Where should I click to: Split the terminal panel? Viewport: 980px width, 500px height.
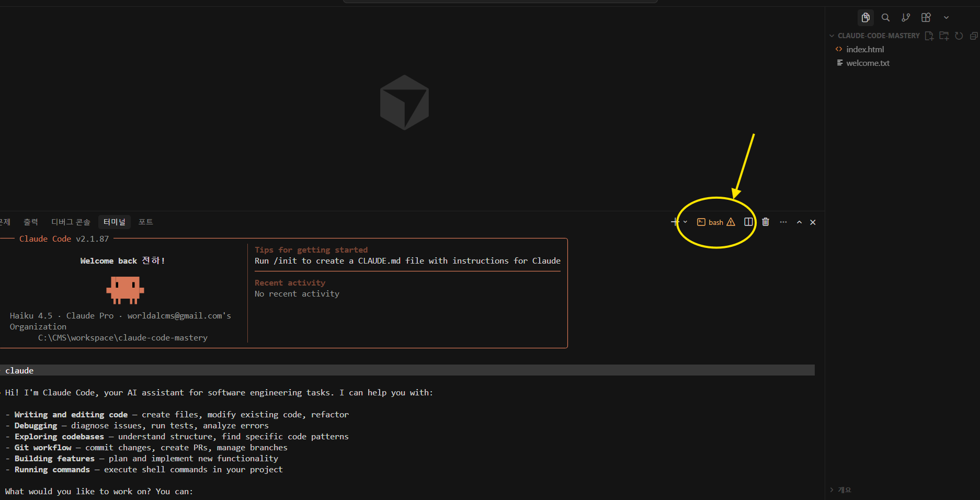[749, 222]
